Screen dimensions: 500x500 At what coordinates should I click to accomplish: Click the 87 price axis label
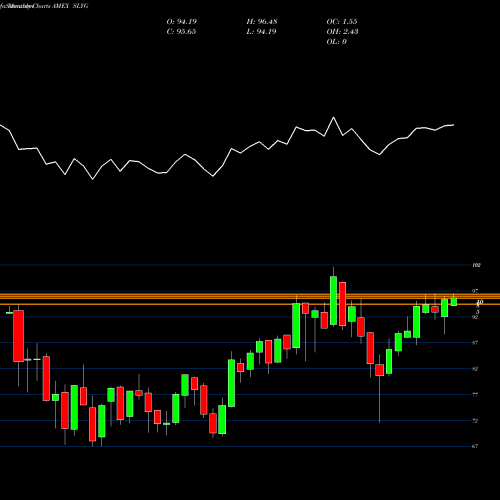coord(475,343)
